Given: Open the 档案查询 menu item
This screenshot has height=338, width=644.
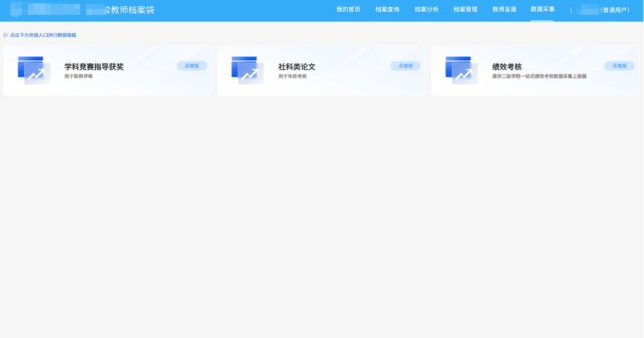Looking at the screenshot, I should click(387, 9).
